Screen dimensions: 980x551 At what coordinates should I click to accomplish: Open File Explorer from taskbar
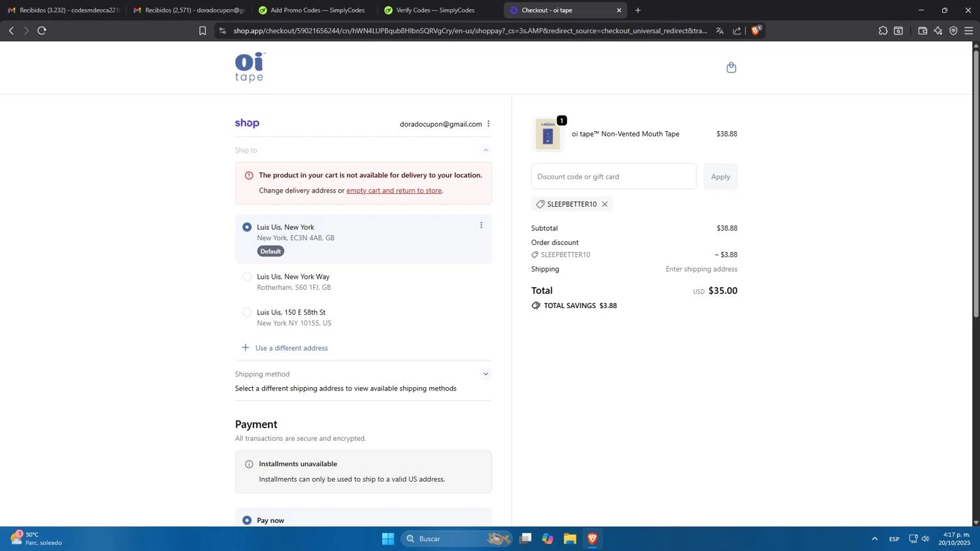pos(570,539)
